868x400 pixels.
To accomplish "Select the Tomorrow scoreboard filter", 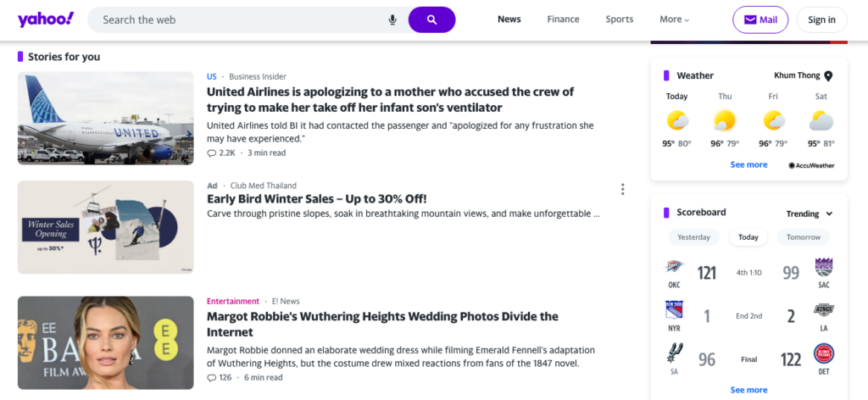I will (803, 237).
